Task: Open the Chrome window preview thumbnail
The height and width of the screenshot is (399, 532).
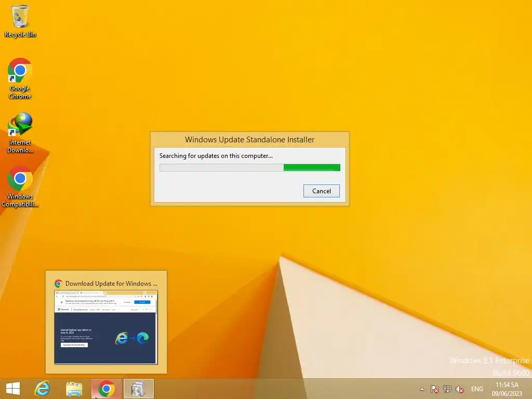Action: (106, 327)
